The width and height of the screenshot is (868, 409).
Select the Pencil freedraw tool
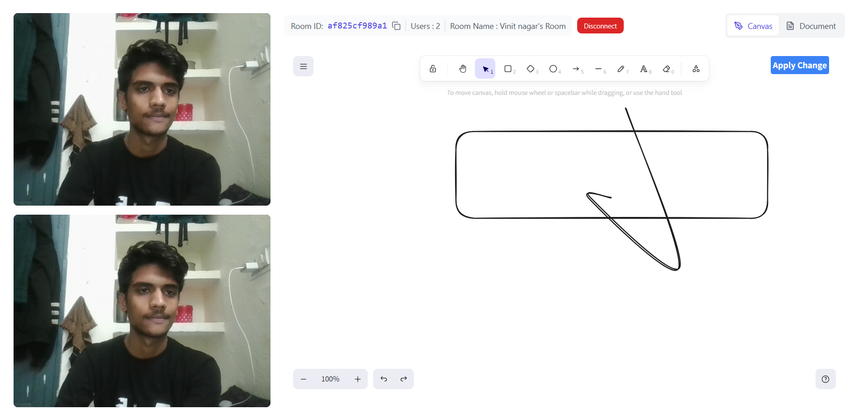click(x=621, y=69)
